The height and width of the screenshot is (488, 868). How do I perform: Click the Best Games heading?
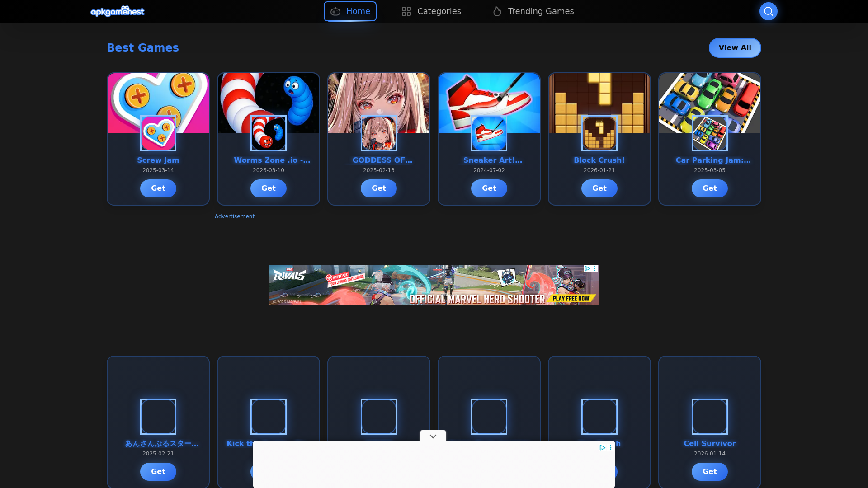[143, 48]
